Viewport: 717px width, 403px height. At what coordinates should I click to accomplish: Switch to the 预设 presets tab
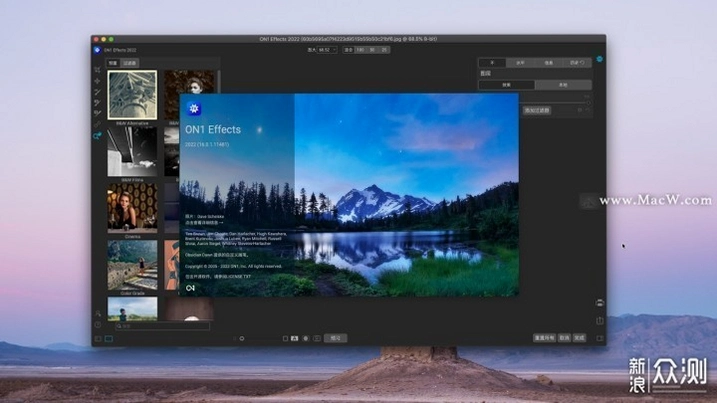point(113,63)
